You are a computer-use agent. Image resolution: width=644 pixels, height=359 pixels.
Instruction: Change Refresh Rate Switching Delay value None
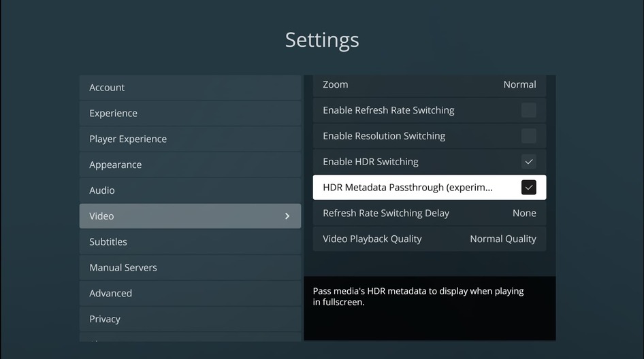524,213
